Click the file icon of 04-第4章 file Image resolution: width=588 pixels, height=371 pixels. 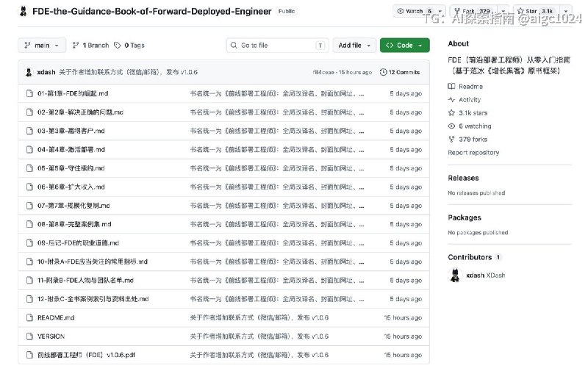point(29,150)
